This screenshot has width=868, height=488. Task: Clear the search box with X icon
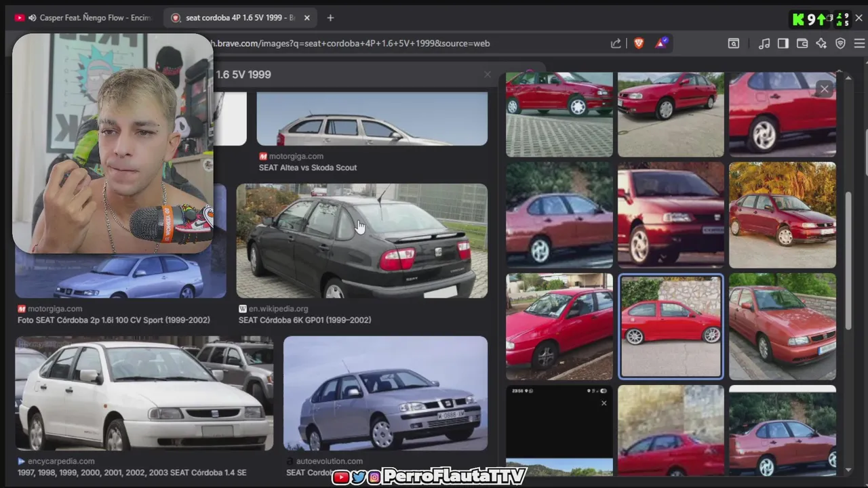coord(487,75)
